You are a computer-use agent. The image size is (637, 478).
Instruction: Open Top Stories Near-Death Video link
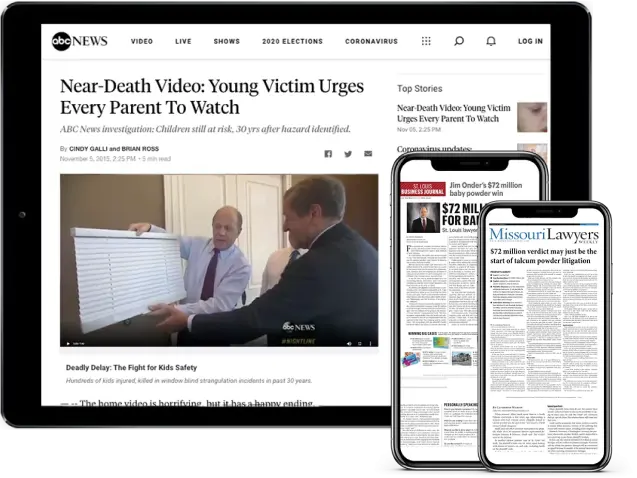[x=454, y=113]
